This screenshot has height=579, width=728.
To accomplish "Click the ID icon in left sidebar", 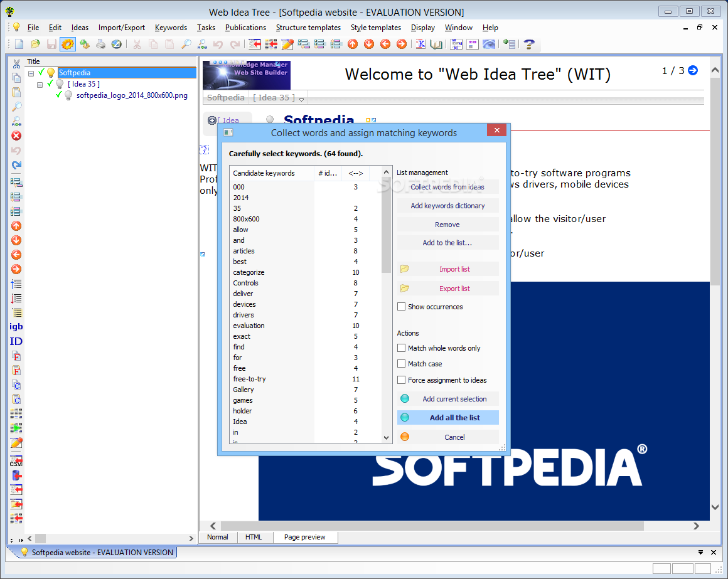I will pyautogui.click(x=16, y=341).
